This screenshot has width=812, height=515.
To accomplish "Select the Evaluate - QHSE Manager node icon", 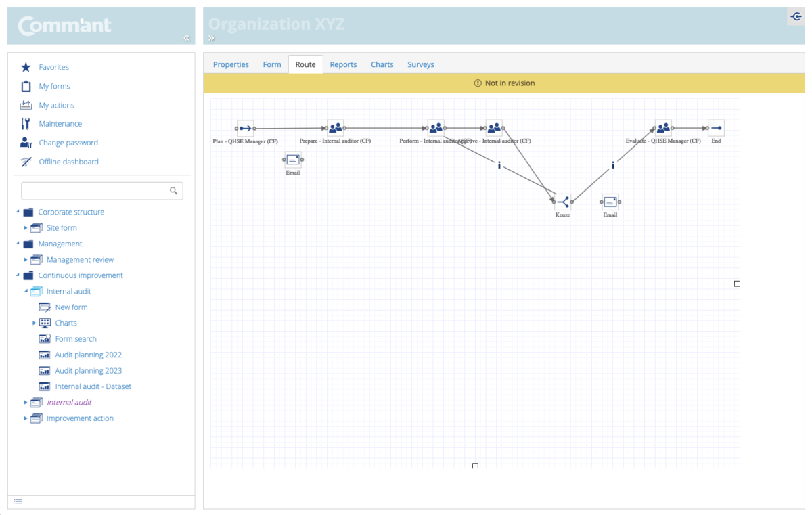I will click(x=663, y=127).
